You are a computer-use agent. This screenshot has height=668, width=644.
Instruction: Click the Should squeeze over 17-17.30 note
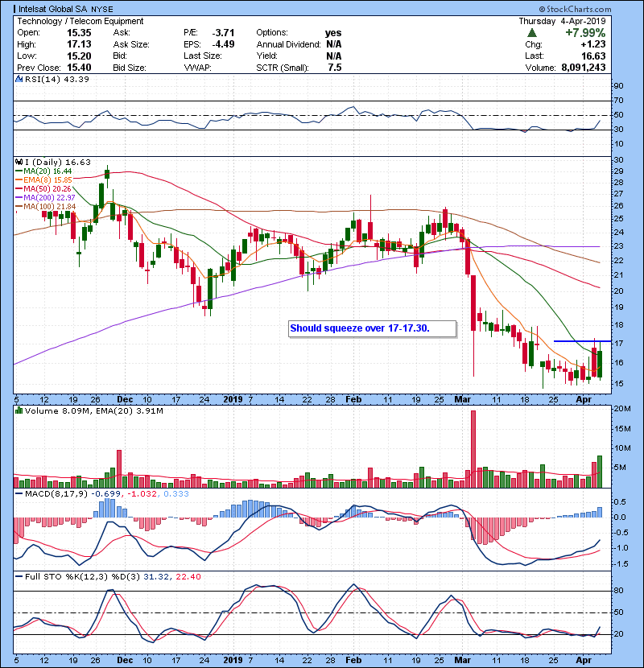click(x=372, y=328)
